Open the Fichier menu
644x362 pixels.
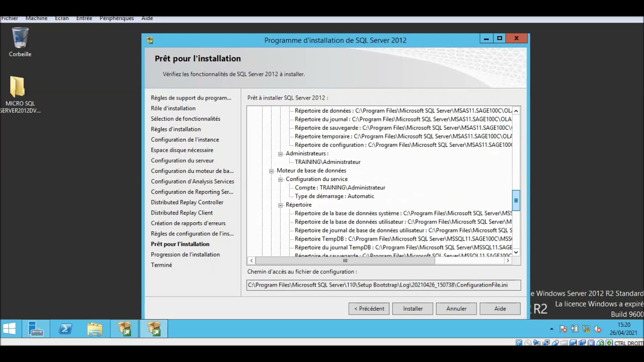10,18
